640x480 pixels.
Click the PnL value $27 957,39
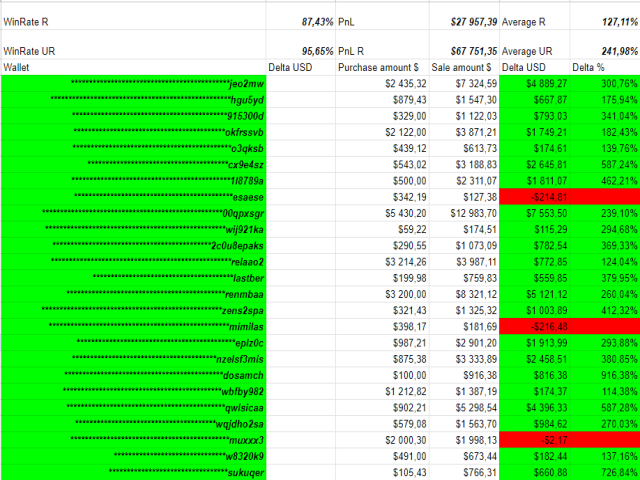coord(462,20)
